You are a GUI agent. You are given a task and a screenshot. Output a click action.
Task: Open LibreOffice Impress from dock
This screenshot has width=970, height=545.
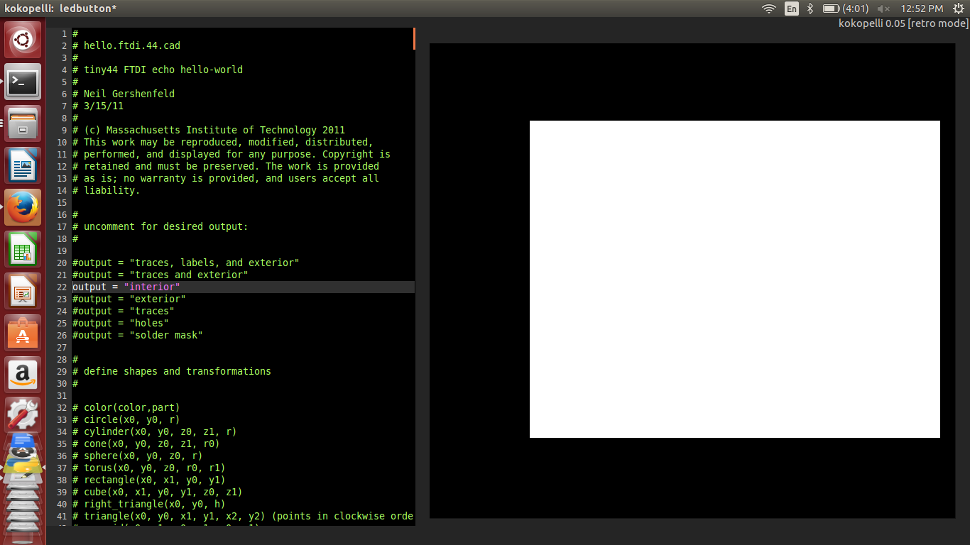[23, 291]
